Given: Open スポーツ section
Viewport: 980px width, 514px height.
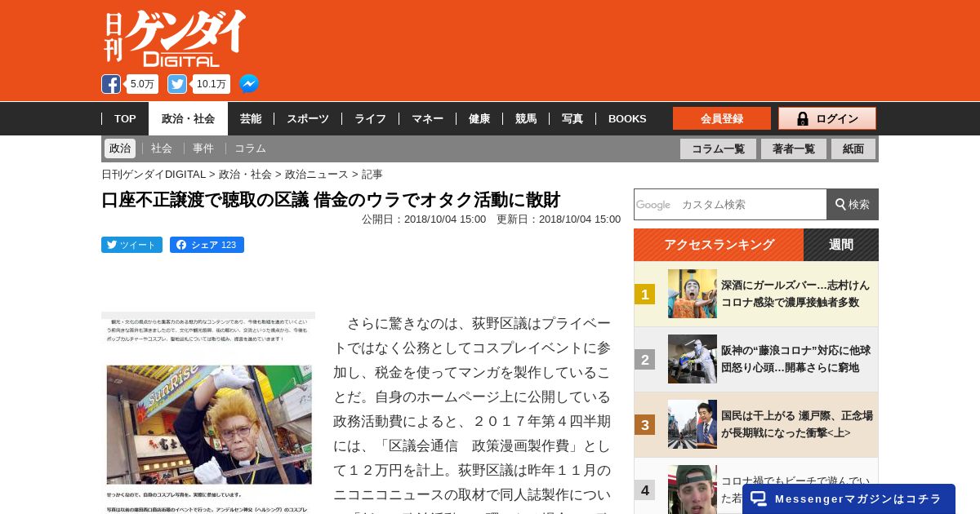Looking at the screenshot, I should (x=308, y=118).
